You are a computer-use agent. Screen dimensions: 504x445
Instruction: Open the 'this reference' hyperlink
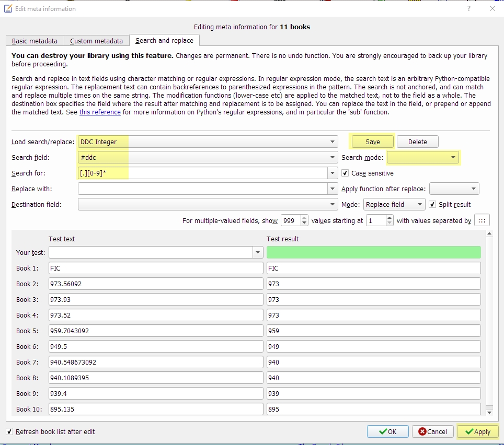pyautogui.click(x=100, y=112)
